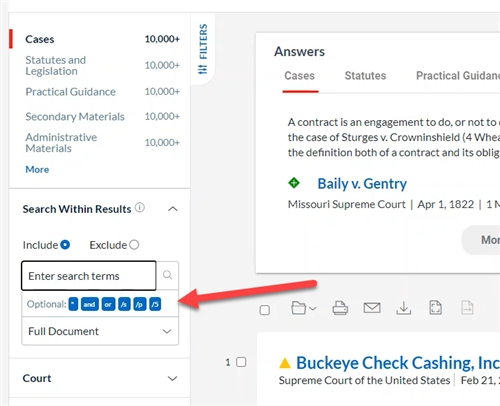
Task: Switch to the Statutes tab in Answers
Action: (x=365, y=76)
